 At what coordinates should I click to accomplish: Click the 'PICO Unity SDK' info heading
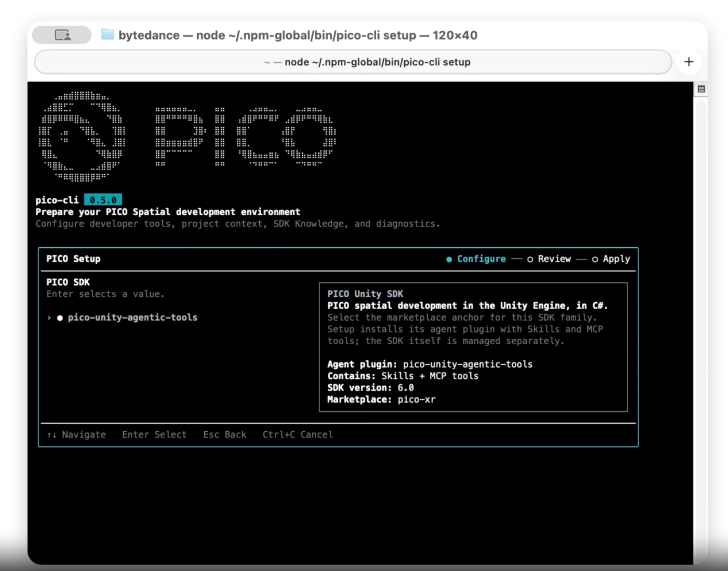point(365,294)
